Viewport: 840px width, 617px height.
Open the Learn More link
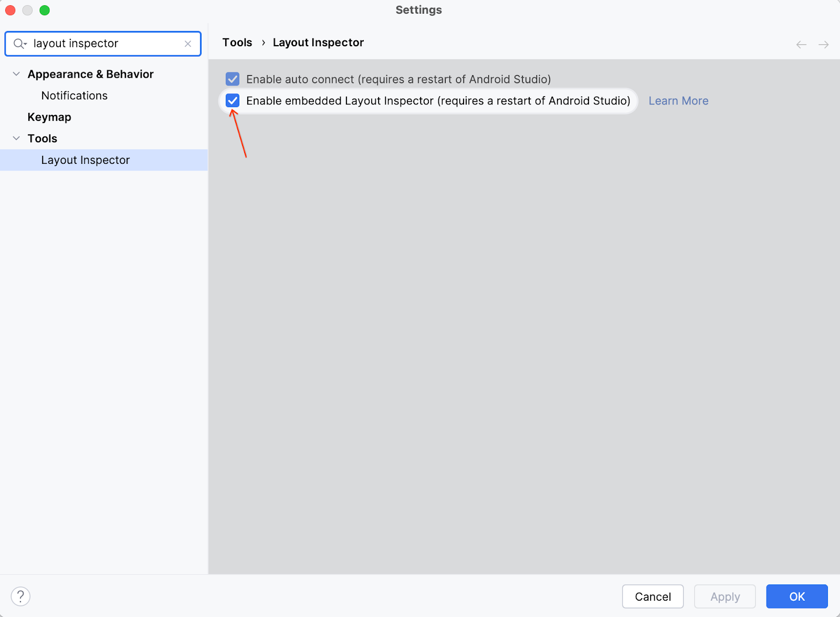pos(678,100)
